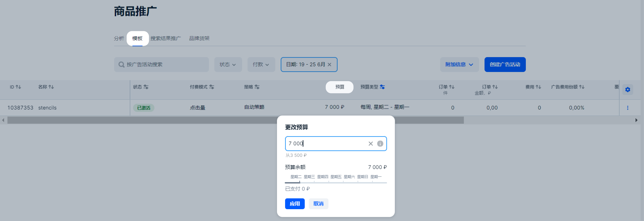
Task: Click the 商品推广 page heading
Action: [x=135, y=11]
